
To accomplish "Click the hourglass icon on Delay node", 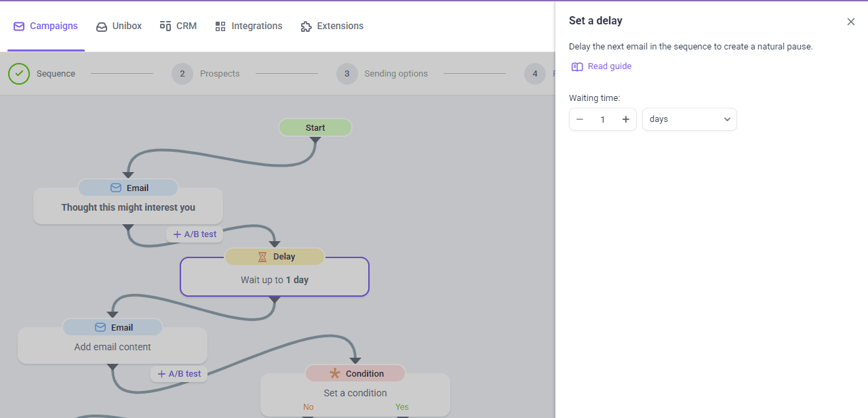I will tap(262, 257).
